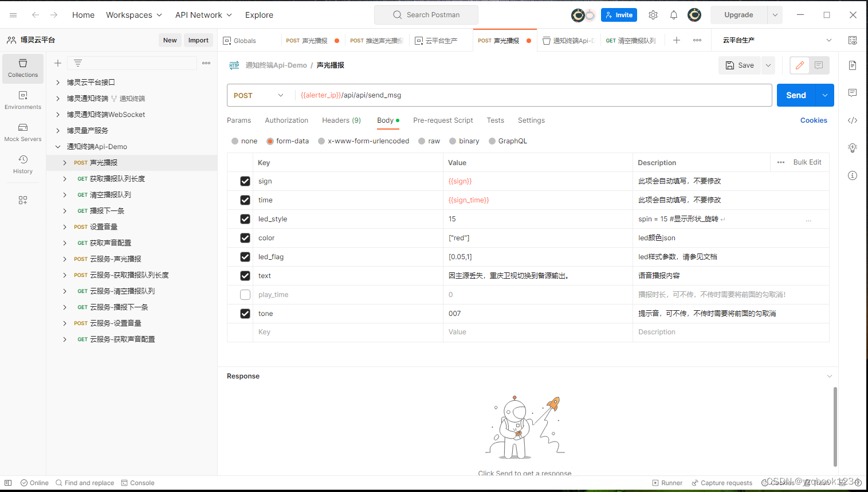
Task: Add a new request tab
Action: pyautogui.click(x=677, y=40)
